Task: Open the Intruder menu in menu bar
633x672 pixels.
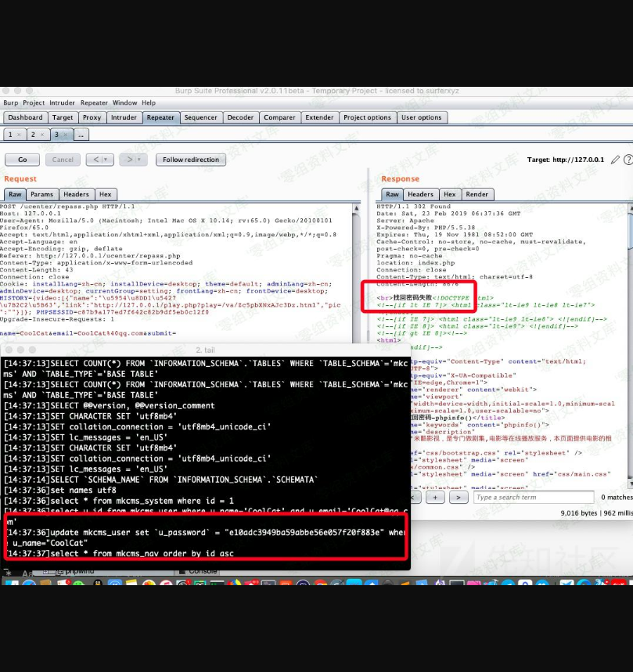Action: 62,102
